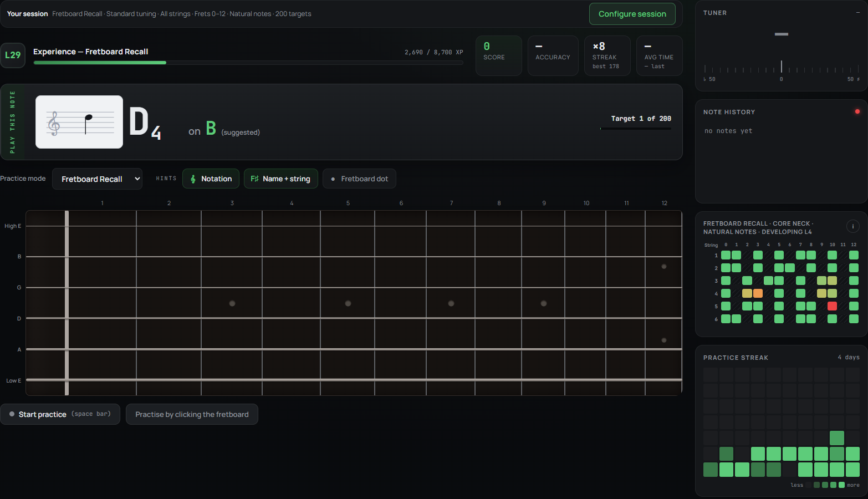Click the F♯ icon on the Name + string hint

pyautogui.click(x=255, y=179)
